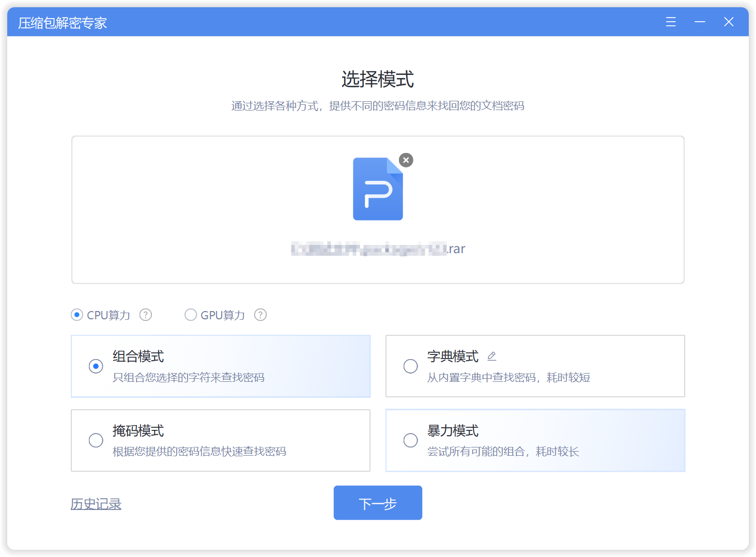Minimize the 压缩包解密专家 window
The height and width of the screenshot is (557, 756).
point(700,22)
